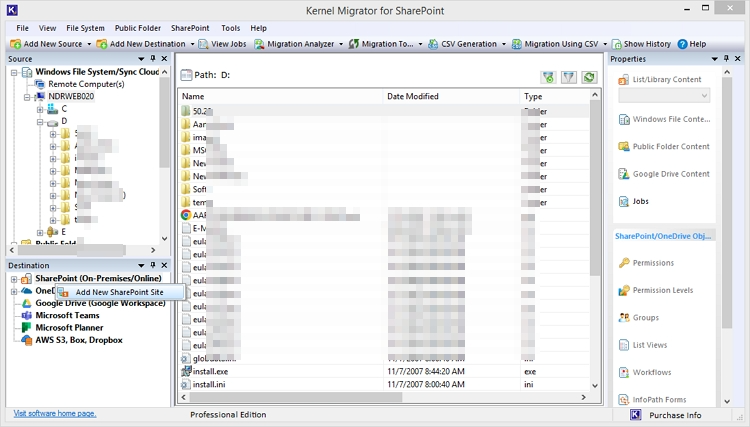Viewport: 750px width, 427px height.
Task: Expand the E drive node
Action: 40,232
